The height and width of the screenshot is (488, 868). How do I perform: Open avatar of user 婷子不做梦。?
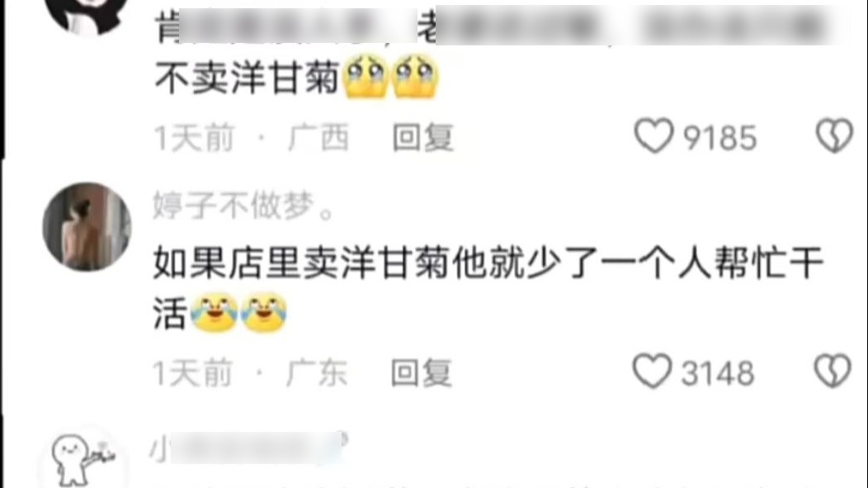(87, 226)
